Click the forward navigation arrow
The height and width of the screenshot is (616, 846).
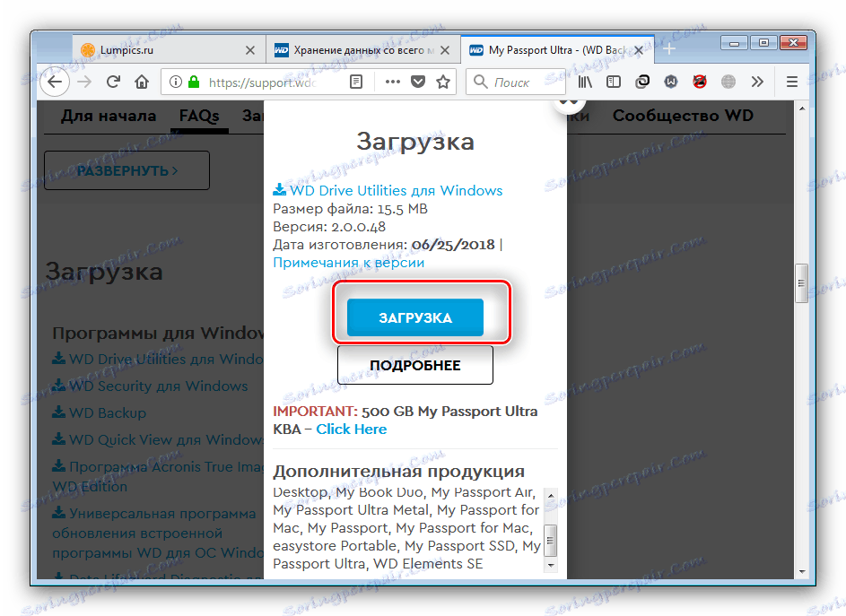coord(84,82)
